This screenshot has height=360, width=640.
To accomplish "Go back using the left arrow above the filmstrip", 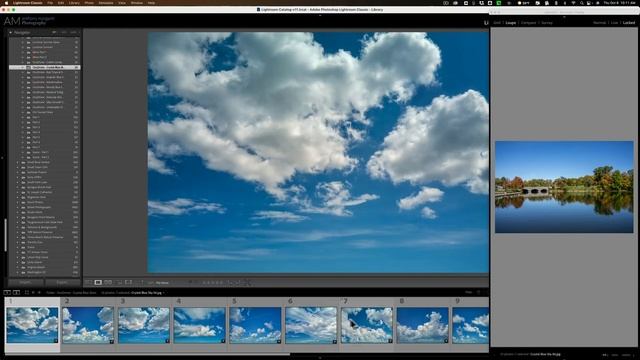I will 33,293.
